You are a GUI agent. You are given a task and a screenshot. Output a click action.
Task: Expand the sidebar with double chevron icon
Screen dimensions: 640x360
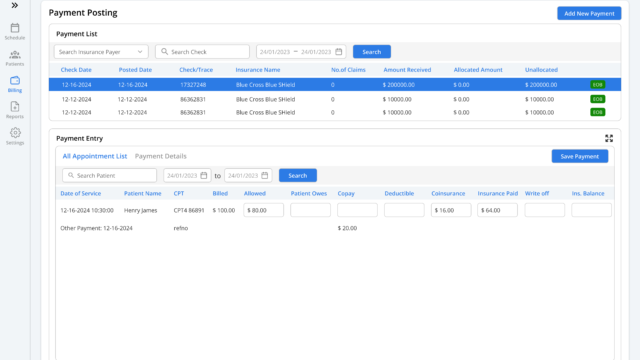(15, 5)
